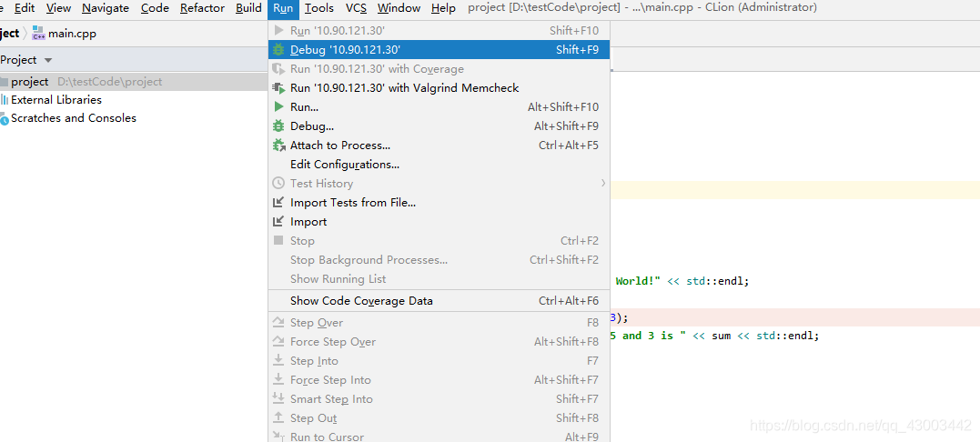Click the Show Running List entry
The height and width of the screenshot is (442, 980).
[439, 279]
